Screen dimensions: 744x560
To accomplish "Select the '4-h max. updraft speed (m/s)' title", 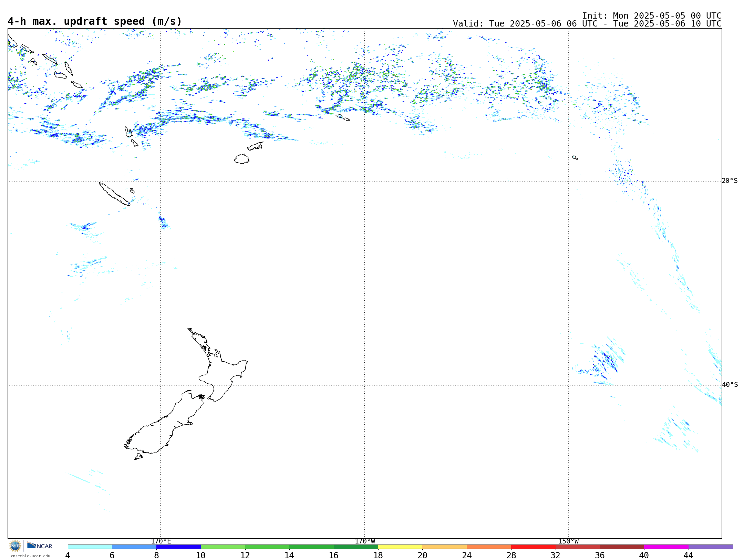I will coord(95,21).
